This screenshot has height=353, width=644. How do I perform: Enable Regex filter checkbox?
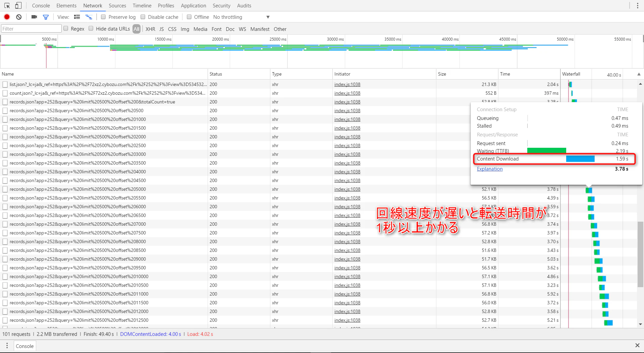point(66,29)
